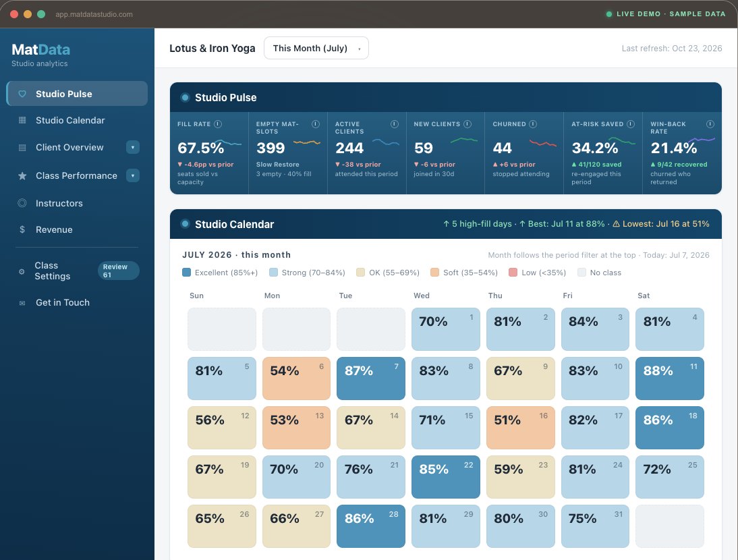
Task: Select the July 31 cell showing 75%
Action: (595, 526)
